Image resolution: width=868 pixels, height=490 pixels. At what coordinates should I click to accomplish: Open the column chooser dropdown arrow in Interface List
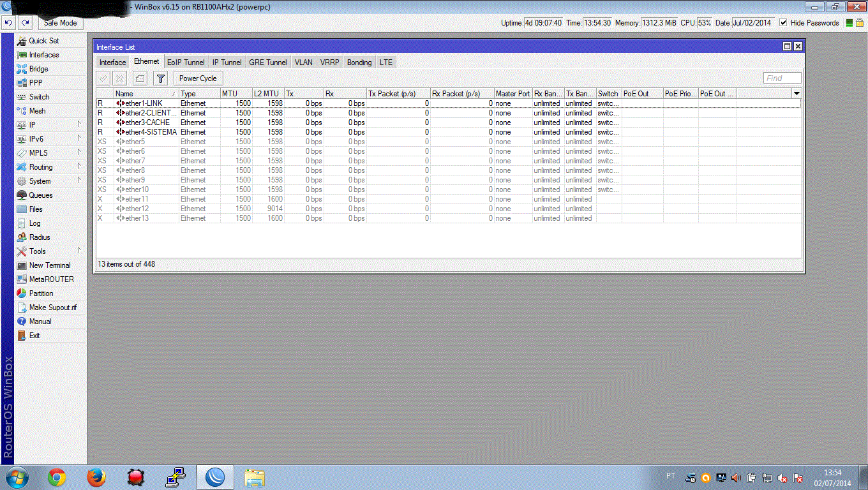click(797, 94)
